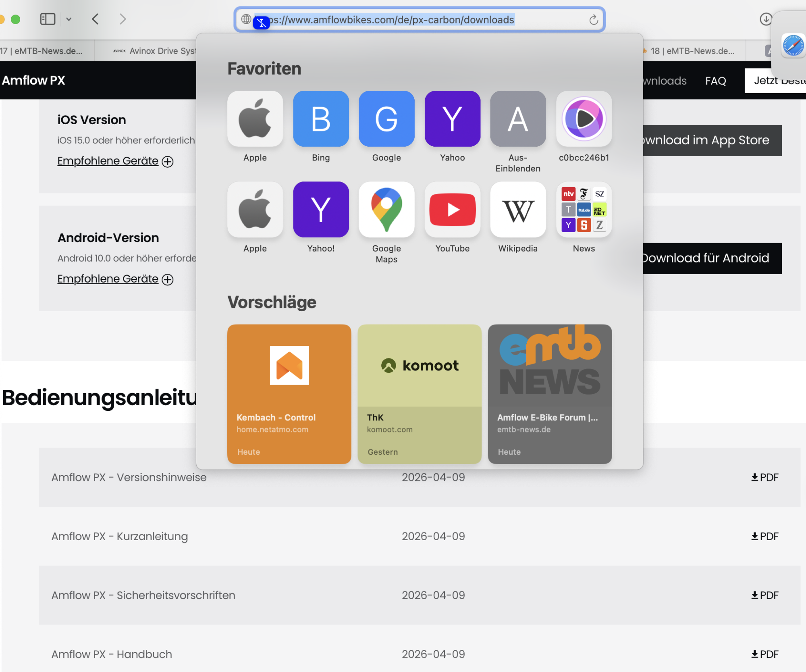Click the 'iOS Version' heading
The height and width of the screenshot is (672, 806).
point(91,120)
